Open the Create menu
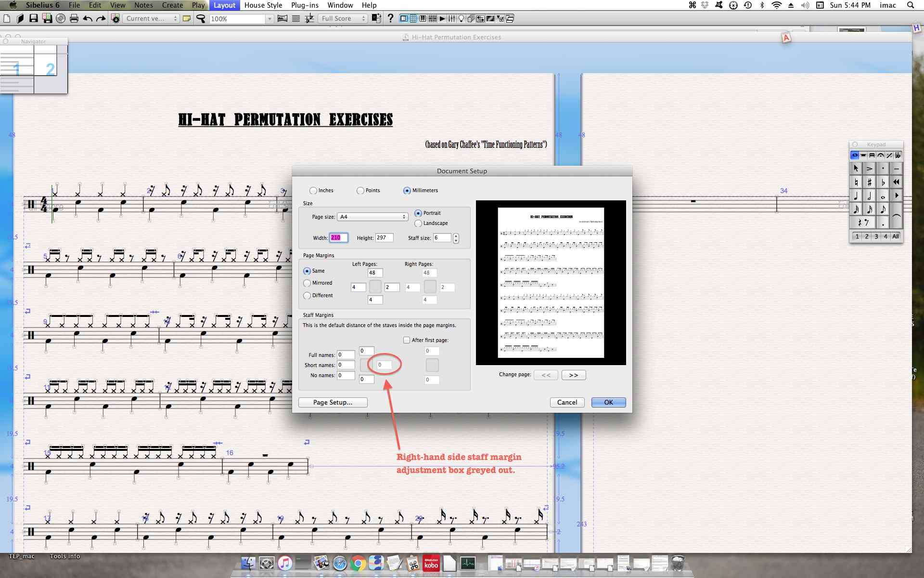 172,5
